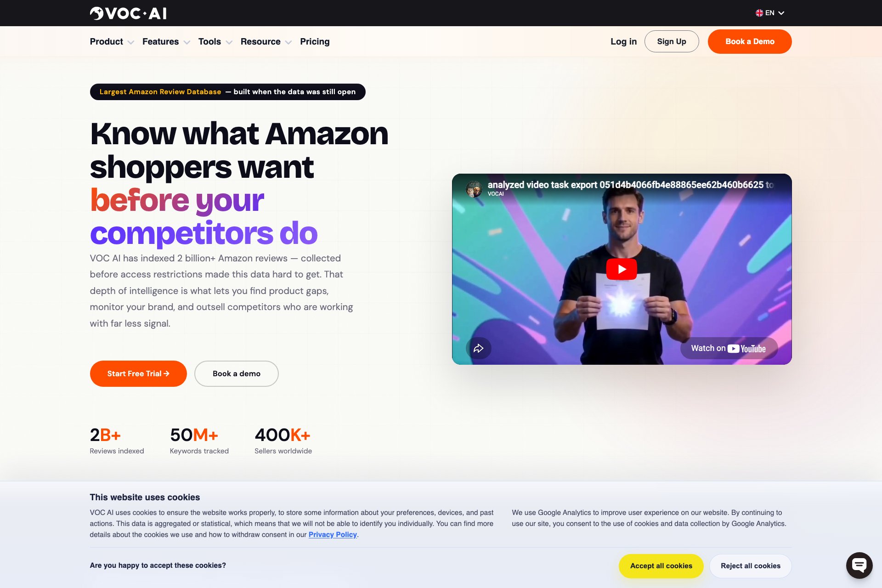Open the Privacy Policy link
882x588 pixels.
[333, 535]
